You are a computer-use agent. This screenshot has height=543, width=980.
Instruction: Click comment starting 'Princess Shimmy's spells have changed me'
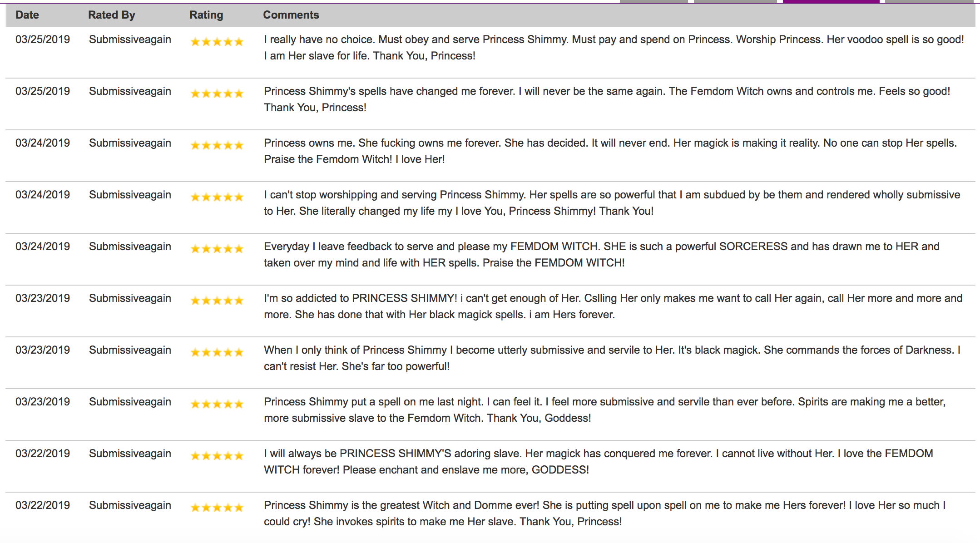click(607, 99)
